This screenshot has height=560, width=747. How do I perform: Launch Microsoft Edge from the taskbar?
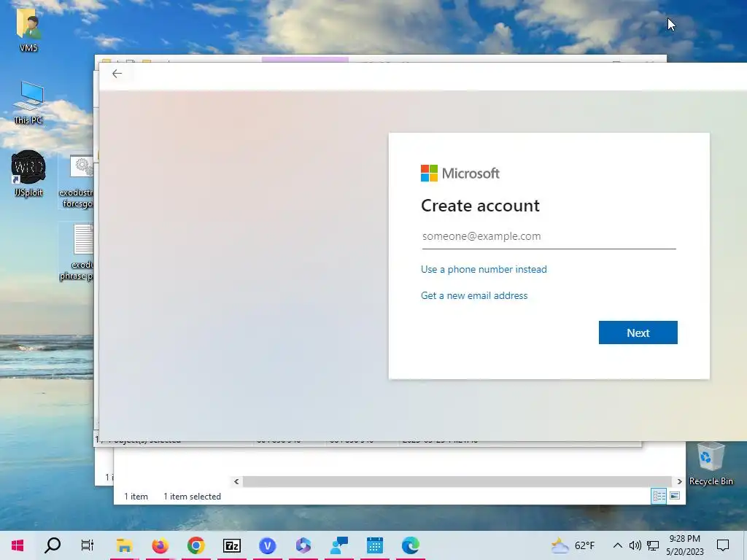tap(411, 545)
